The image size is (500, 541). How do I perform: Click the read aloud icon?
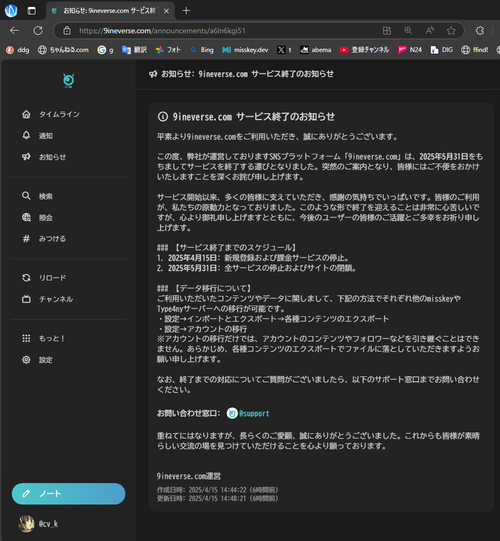(430, 31)
